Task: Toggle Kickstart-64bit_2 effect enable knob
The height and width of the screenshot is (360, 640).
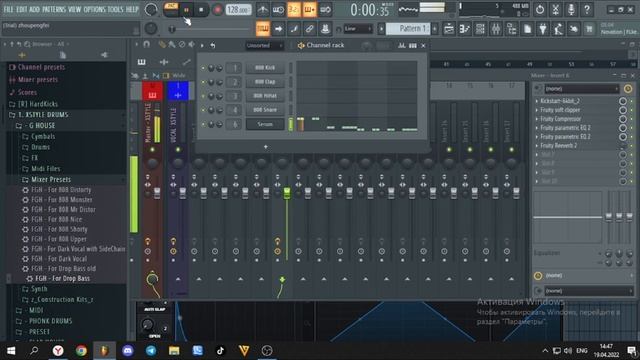Action: click(x=623, y=101)
